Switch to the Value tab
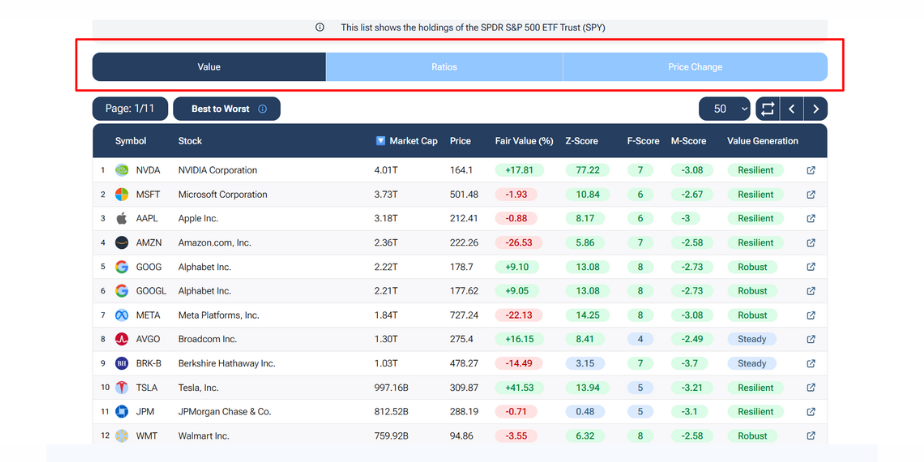Viewport: 924px width, 462px height. (x=209, y=67)
